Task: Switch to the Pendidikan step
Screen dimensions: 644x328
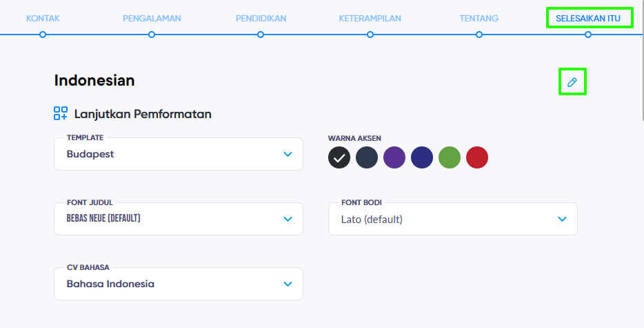Action: [261, 19]
